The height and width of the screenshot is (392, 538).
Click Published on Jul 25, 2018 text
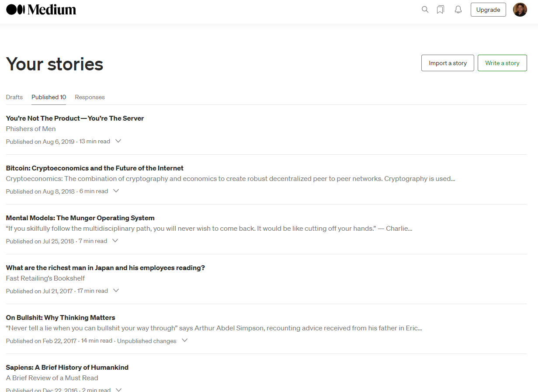(40, 241)
